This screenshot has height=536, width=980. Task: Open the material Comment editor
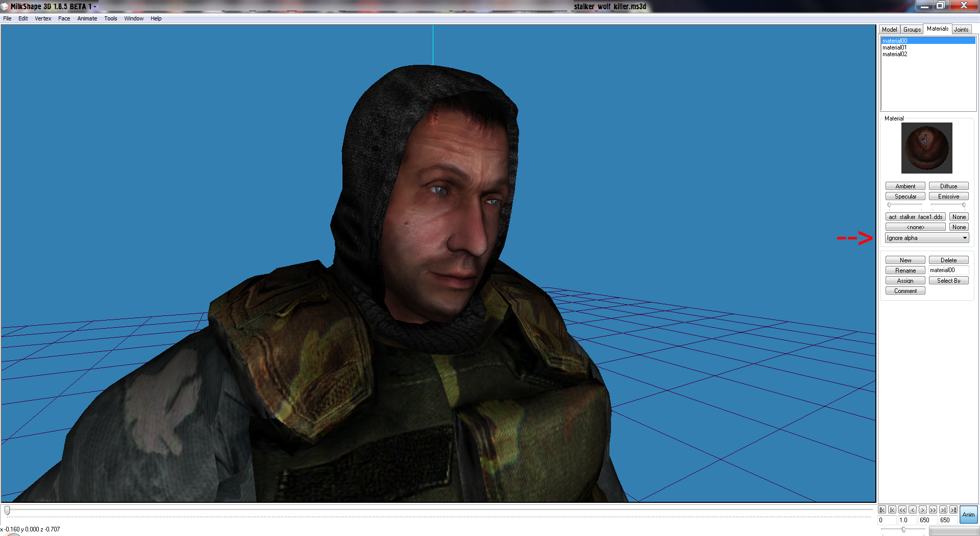point(905,291)
